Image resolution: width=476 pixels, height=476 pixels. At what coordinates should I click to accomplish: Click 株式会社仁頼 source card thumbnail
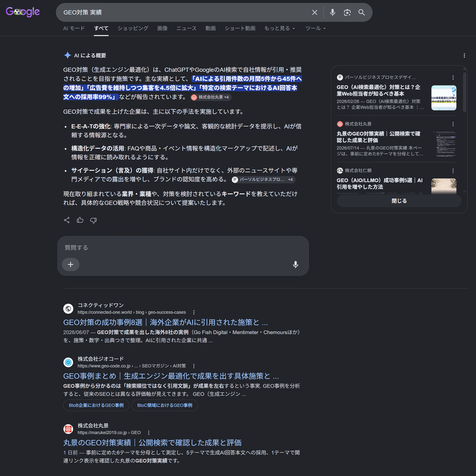point(444,186)
